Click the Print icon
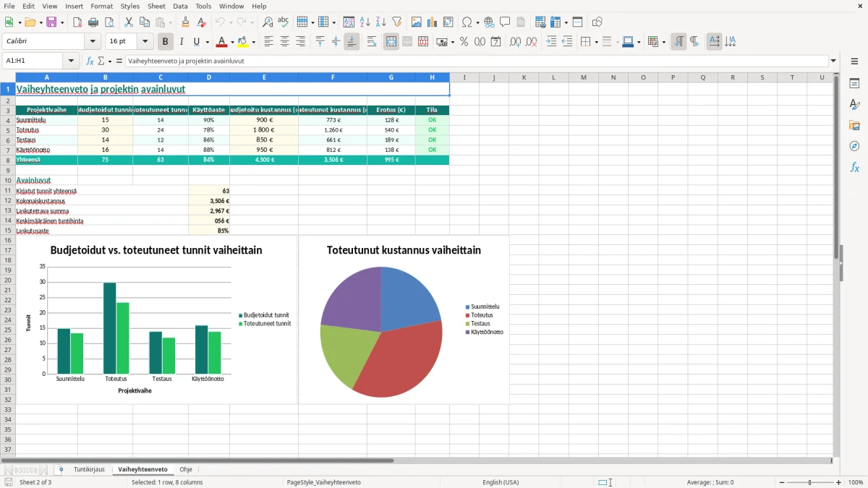The width and height of the screenshot is (868, 488). [x=93, y=22]
